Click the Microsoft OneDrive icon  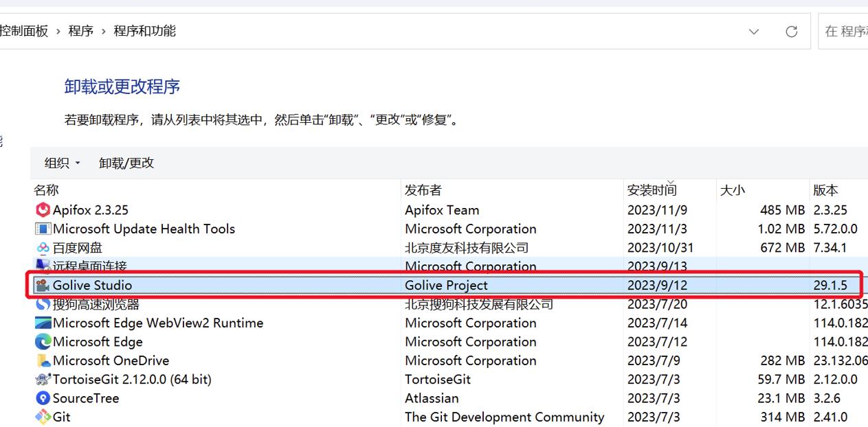tap(43, 360)
